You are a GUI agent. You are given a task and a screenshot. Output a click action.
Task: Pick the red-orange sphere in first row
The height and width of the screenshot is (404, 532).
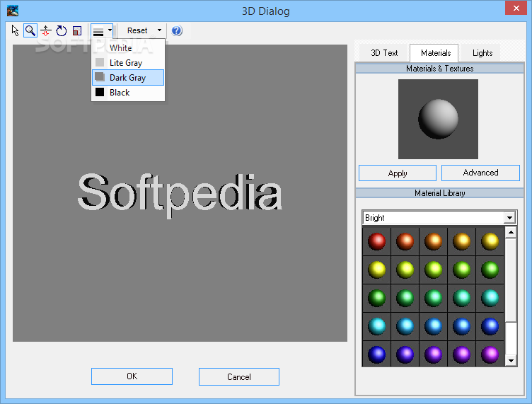(405, 241)
